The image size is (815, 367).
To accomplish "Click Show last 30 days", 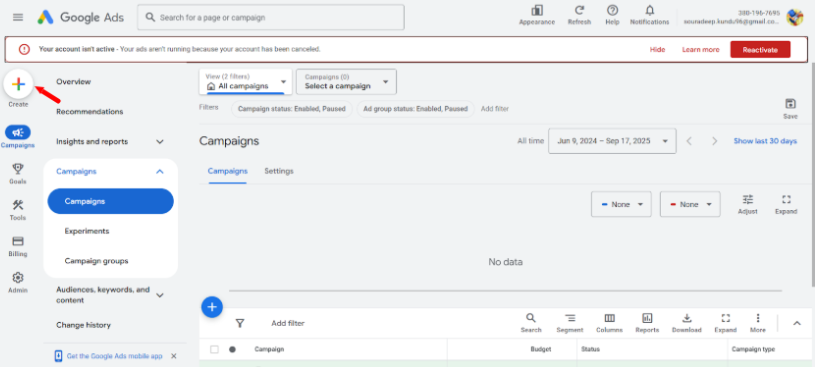I will coord(765,141).
